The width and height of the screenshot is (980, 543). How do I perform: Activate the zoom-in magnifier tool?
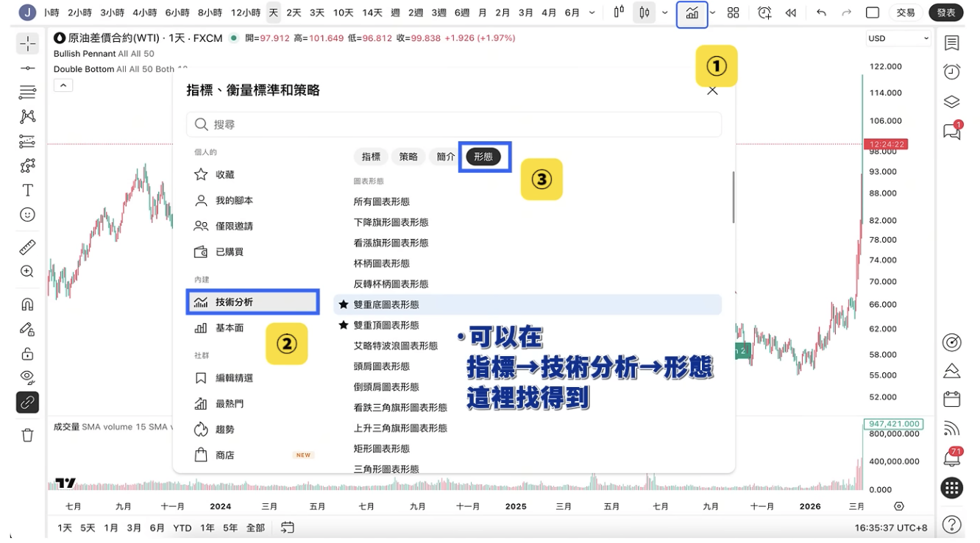27,271
